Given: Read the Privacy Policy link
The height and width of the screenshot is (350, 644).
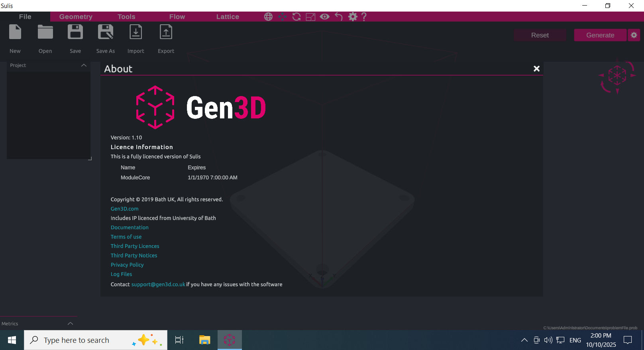Looking at the screenshot, I should point(127,265).
